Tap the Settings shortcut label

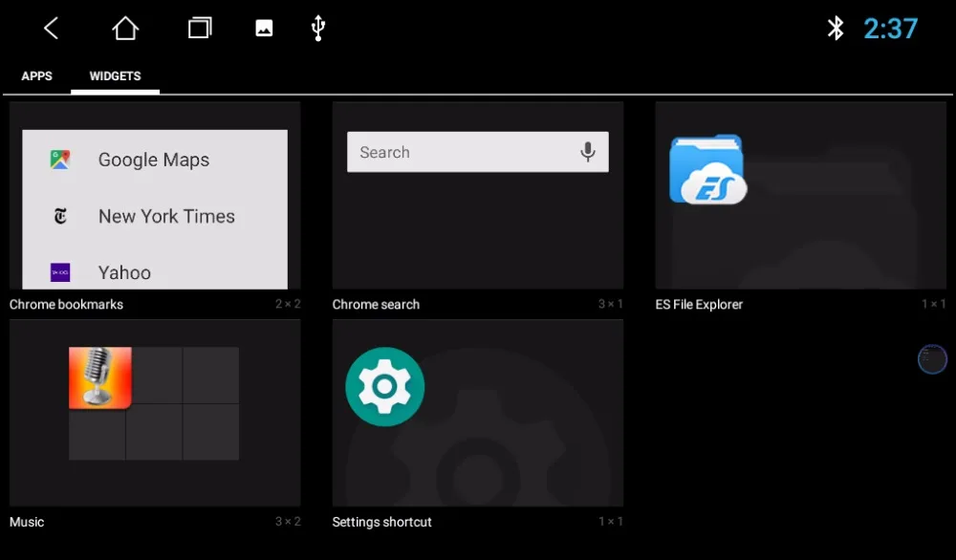(x=381, y=522)
